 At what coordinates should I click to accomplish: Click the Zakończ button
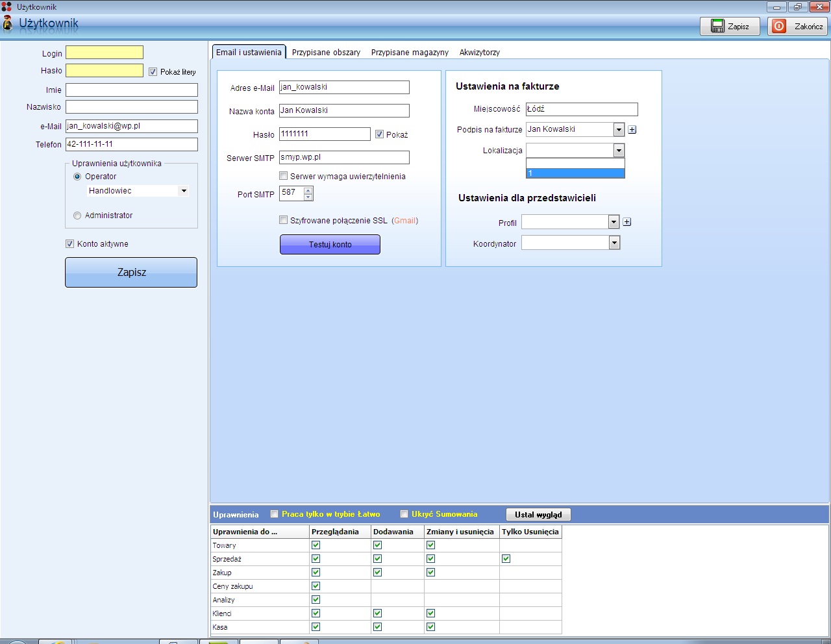click(x=798, y=26)
